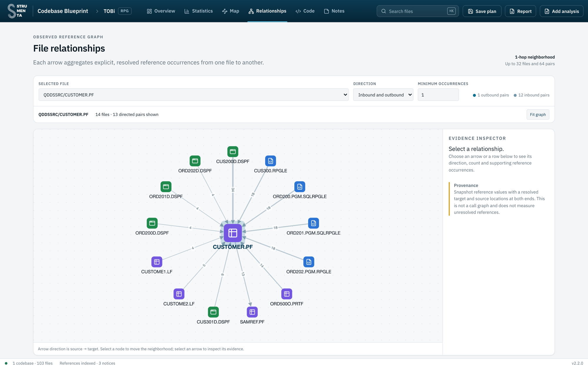
Task: Switch to the Statistics tab
Action: [198, 11]
